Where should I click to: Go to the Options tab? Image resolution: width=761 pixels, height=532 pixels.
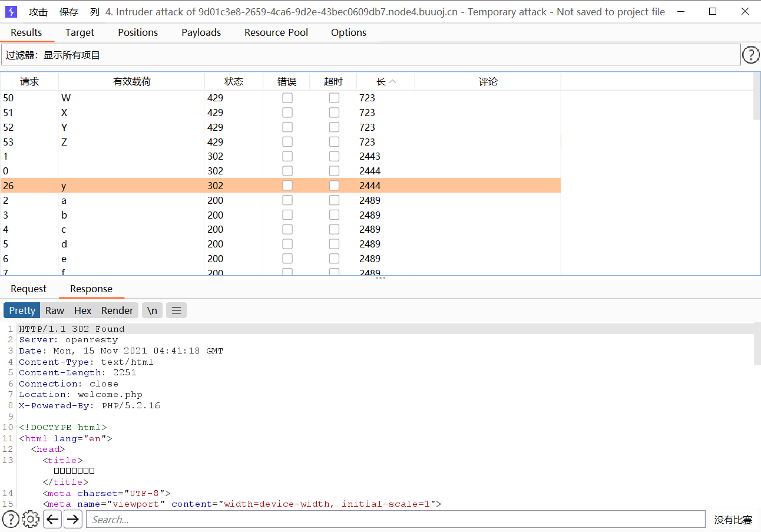click(349, 32)
